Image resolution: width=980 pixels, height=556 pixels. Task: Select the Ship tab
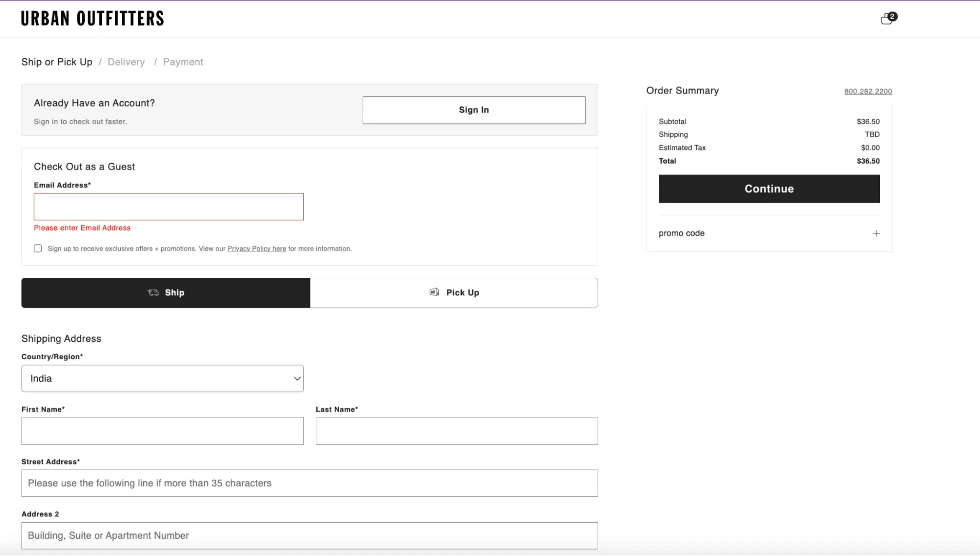[166, 293]
